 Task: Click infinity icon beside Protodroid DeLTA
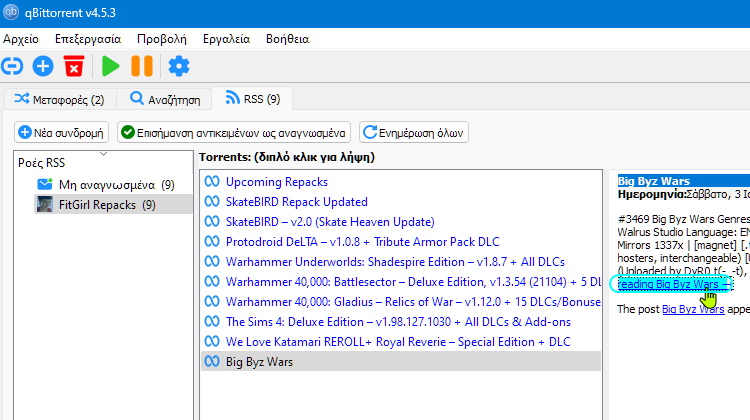click(212, 242)
